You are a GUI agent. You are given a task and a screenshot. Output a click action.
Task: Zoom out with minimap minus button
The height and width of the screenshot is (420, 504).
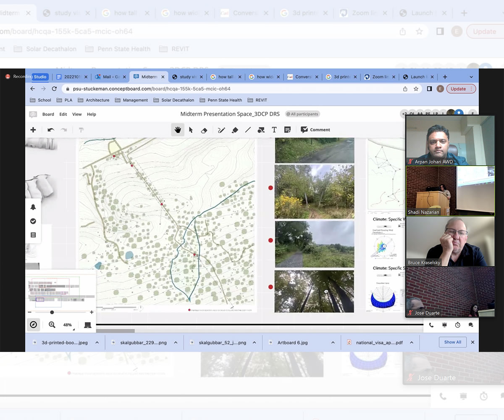29,312
